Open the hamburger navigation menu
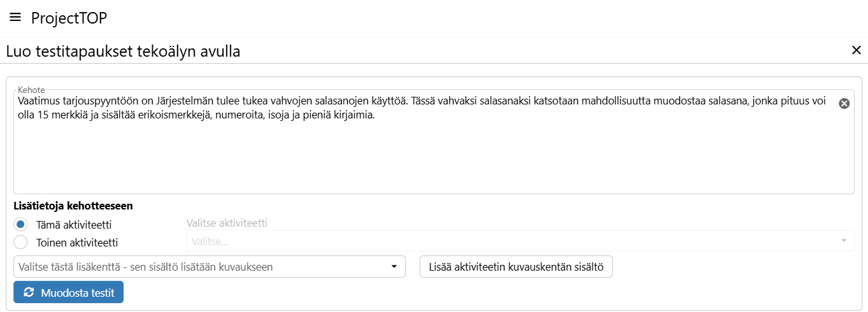Viewport: 868px width, 312px height. click(x=15, y=17)
